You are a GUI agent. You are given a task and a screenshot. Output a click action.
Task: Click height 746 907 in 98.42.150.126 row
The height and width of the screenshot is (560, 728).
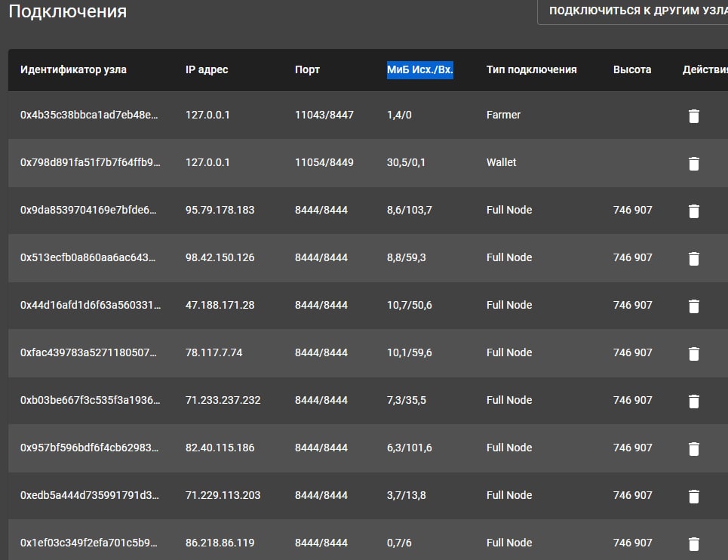coord(632,257)
